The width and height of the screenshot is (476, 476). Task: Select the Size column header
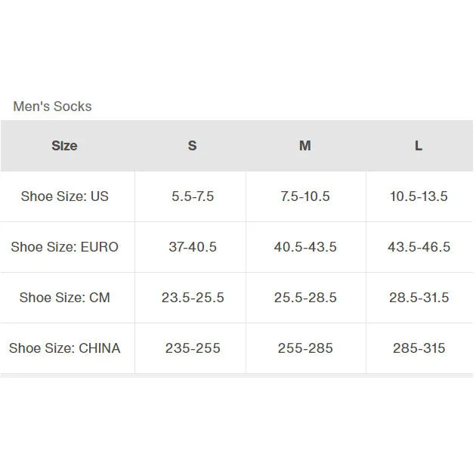click(x=64, y=146)
